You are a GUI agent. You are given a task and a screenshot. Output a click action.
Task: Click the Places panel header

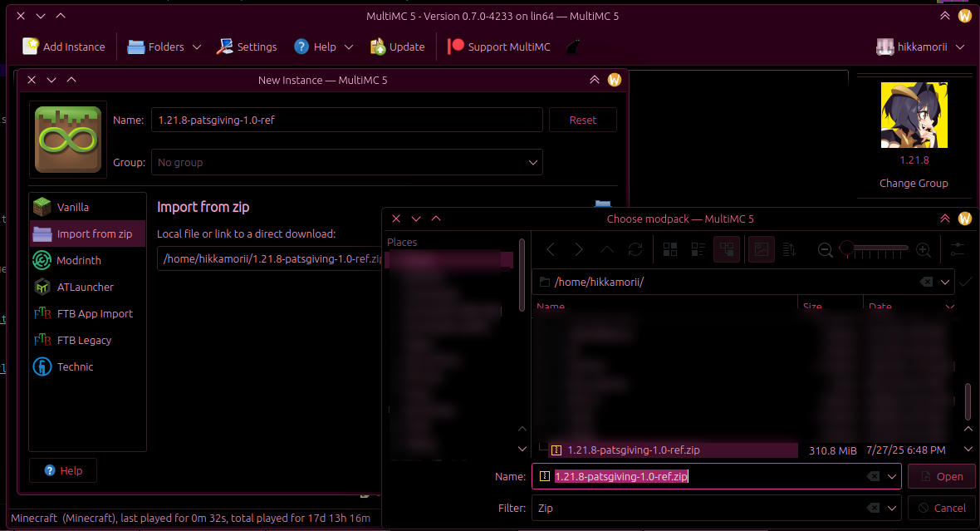[402, 242]
